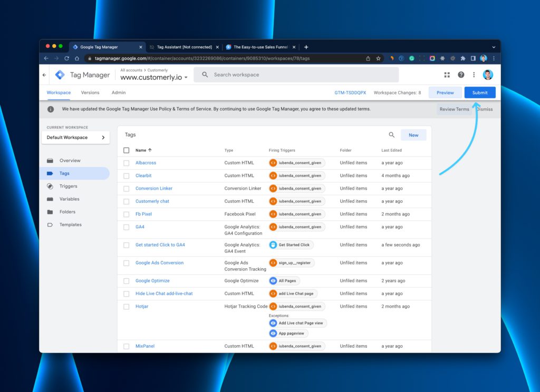The height and width of the screenshot is (392, 540).
Task: Check the Albacross tag checkbox
Action: point(127,163)
